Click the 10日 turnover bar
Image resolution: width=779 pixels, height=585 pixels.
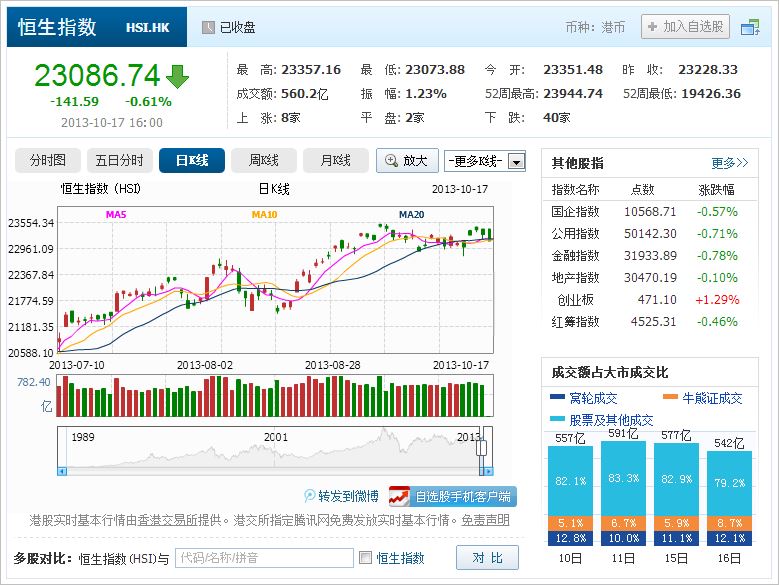(x=570, y=496)
